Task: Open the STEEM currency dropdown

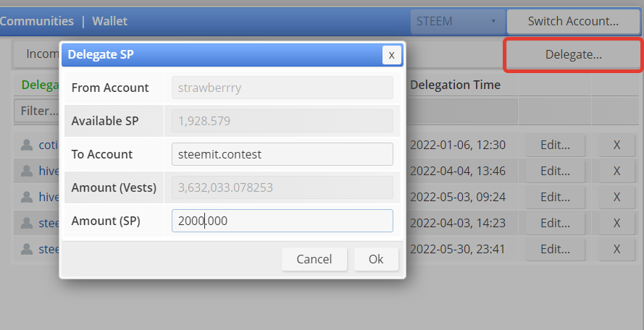Action: pyautogui.click(x=456, y=21)
